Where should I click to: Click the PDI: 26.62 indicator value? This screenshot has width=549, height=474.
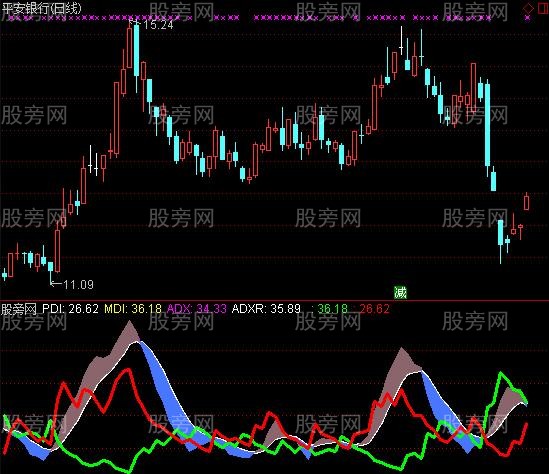(70, 309)
